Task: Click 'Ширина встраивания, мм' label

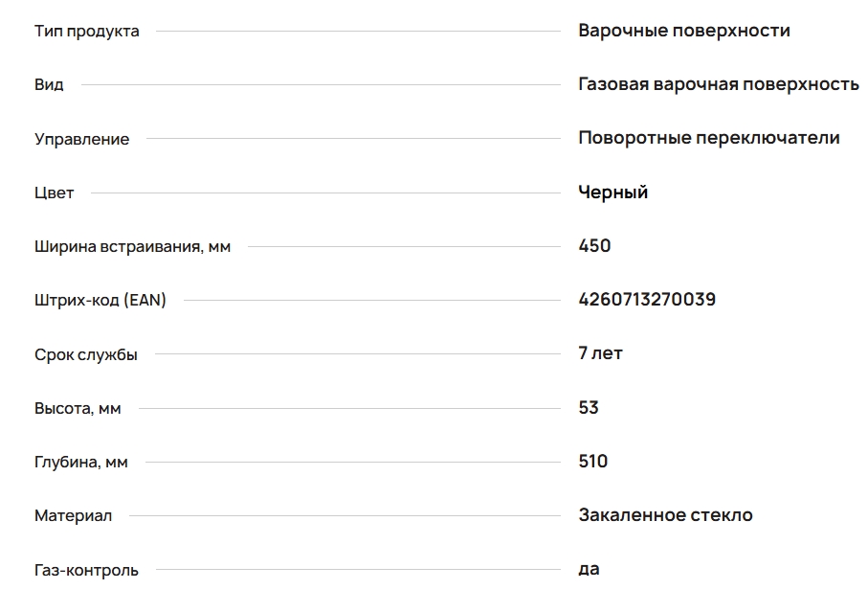Action: [133, 247]
